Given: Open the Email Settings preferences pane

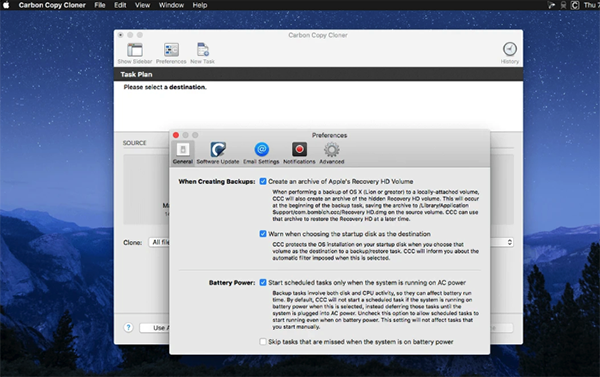Looking at the screenshot, I should [x=261, y=153].
